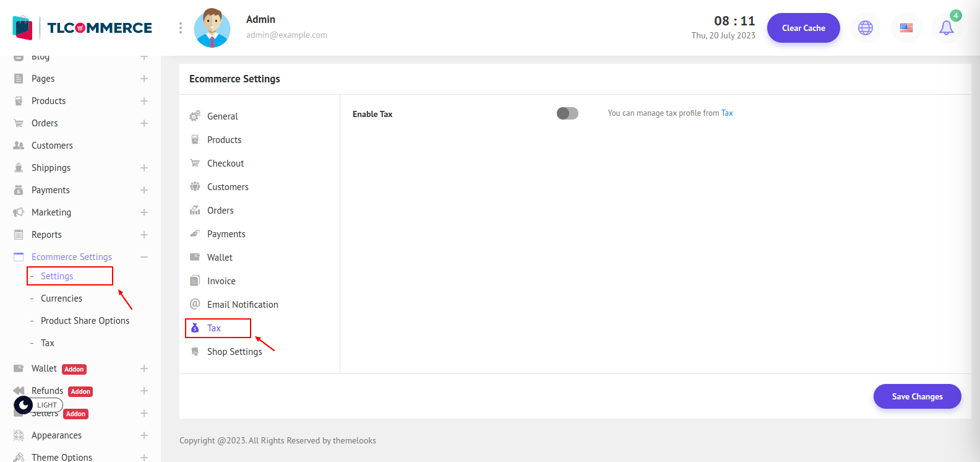Open Product Share Options submenu item
The width and height of the screenshot is (980, 462).
tap(85, 321)
